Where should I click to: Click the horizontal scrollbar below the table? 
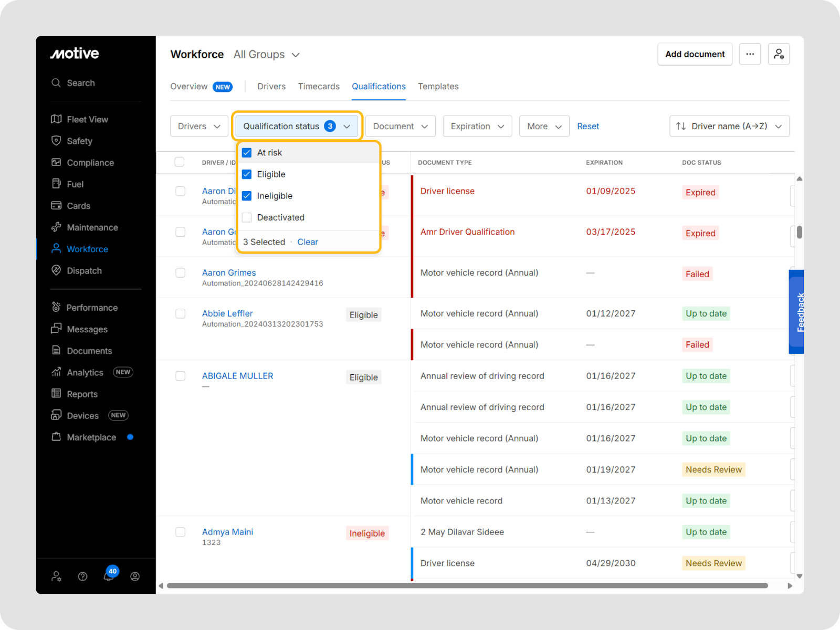coord(467,585)
